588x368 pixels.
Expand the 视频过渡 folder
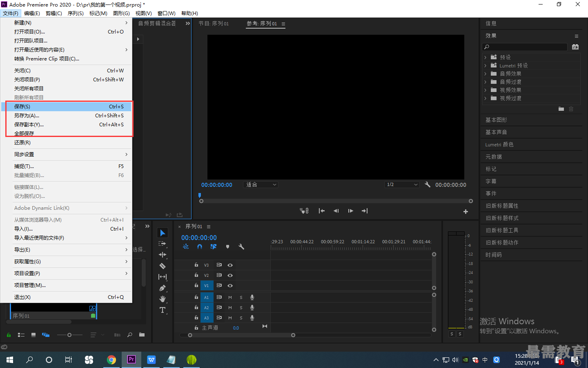[486, 98]
